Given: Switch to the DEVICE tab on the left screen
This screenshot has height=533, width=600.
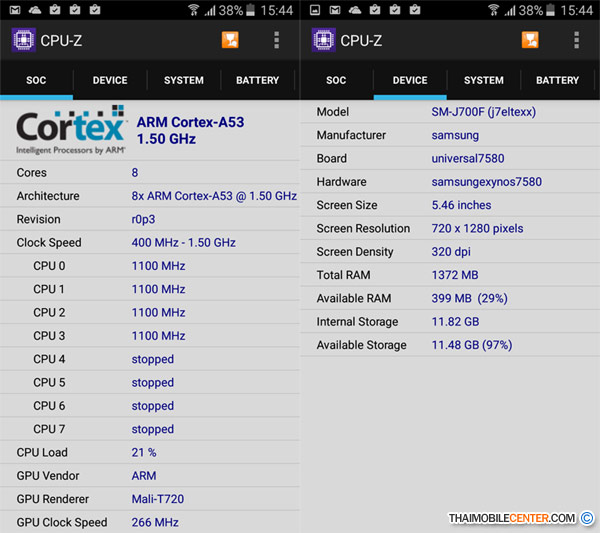Looking at the screenshot, I should [110, 80].
